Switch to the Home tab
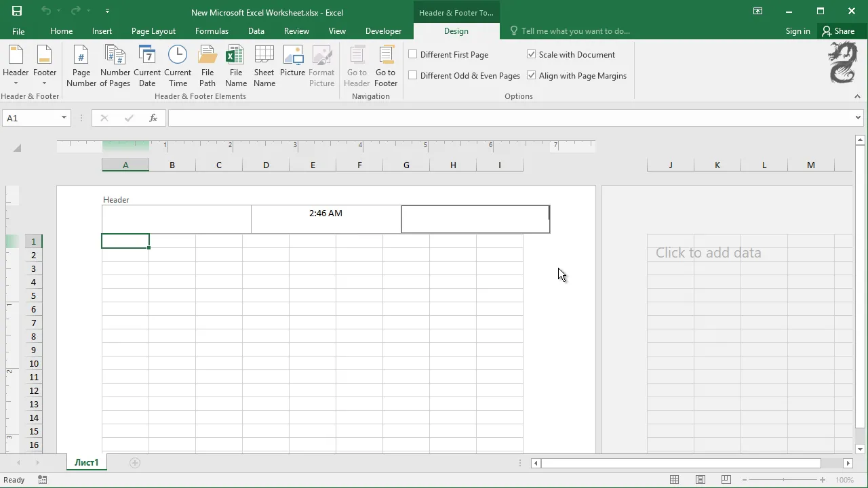The height and width of the screenshot is (488, 868). [x=61, y=31]
